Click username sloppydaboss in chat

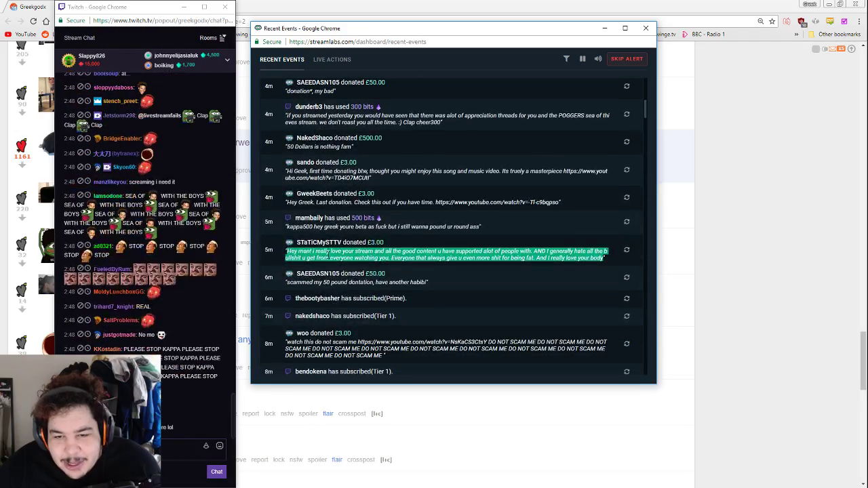114,87
